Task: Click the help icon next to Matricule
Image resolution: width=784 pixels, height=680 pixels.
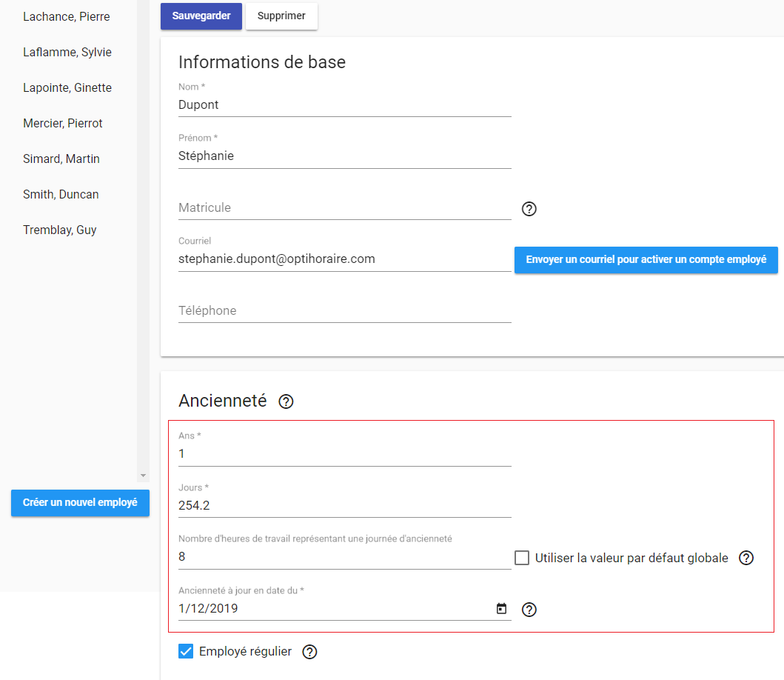Action: point(529,209)
